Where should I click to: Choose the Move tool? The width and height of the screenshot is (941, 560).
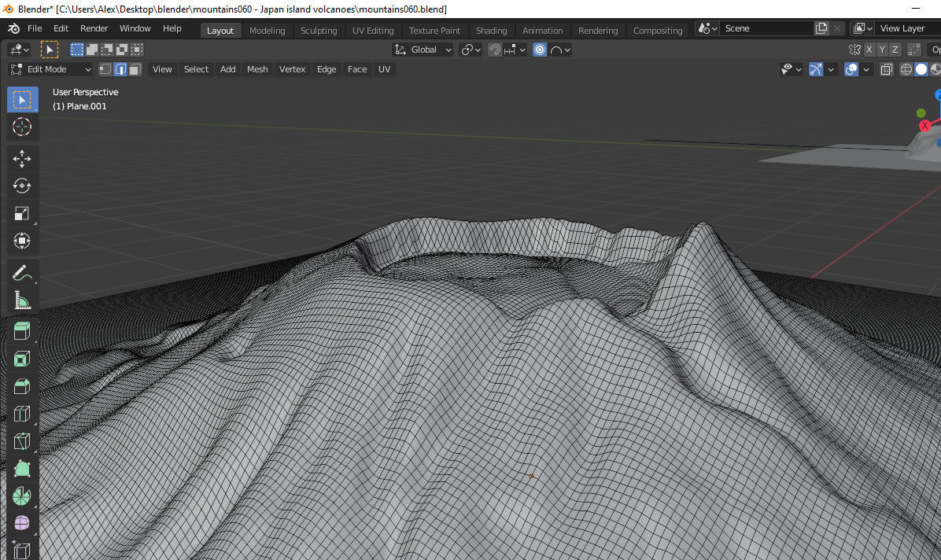click(x=22, y=158)
